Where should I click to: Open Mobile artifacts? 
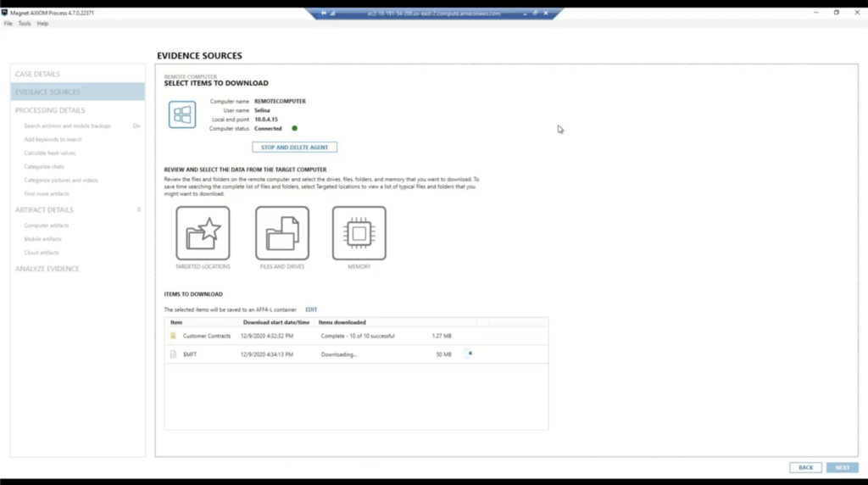coord(42,239)
